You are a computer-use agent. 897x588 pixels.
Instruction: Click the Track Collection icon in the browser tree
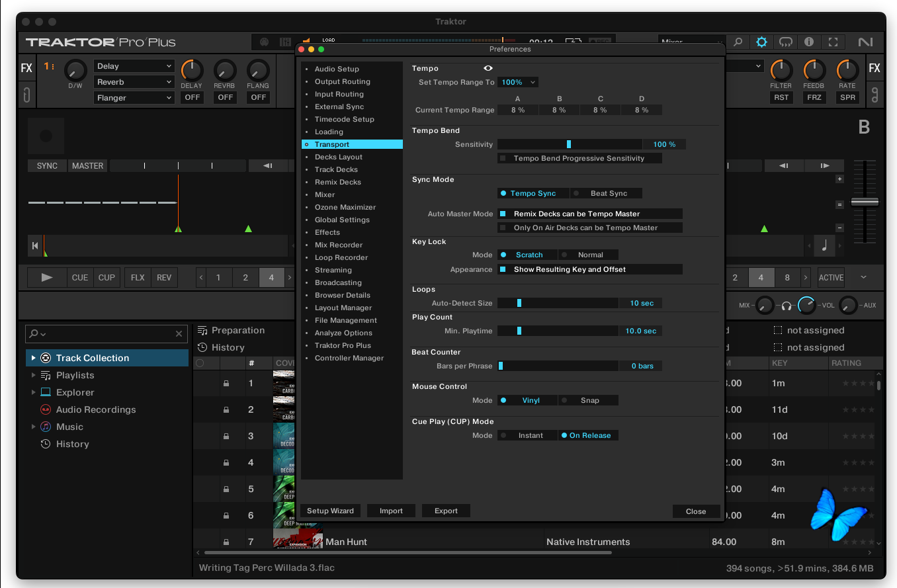tap(46, 358)
